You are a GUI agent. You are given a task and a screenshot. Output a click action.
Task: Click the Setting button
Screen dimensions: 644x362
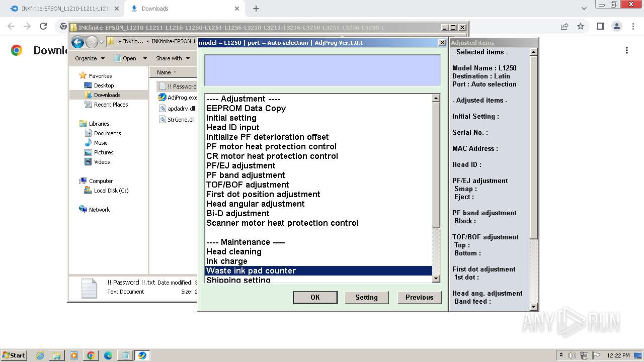tap(366, 297)
